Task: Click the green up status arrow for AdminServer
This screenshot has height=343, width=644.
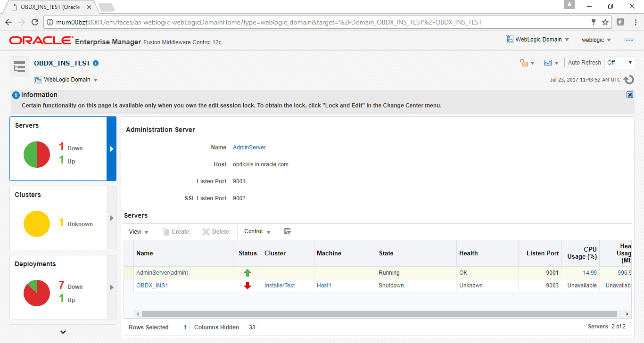Action: point(248,273)
